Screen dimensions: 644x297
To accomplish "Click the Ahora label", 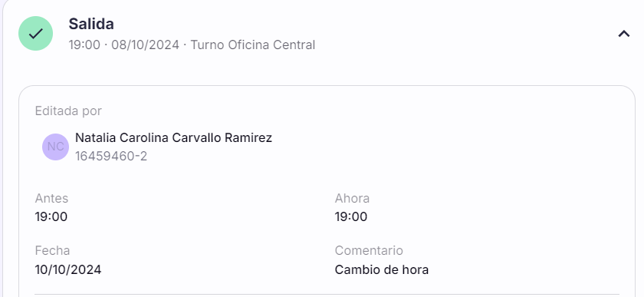I will 352,198.
